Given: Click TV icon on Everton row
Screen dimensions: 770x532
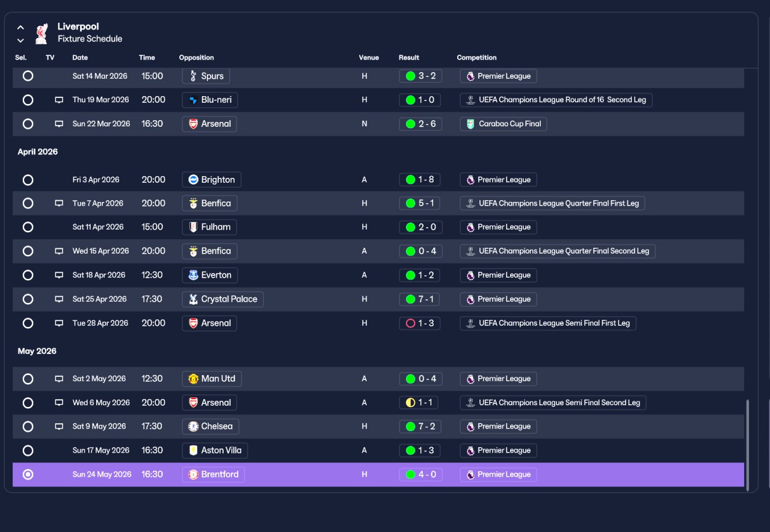Looking at the screenshot, I should click(x=59, y=275).
